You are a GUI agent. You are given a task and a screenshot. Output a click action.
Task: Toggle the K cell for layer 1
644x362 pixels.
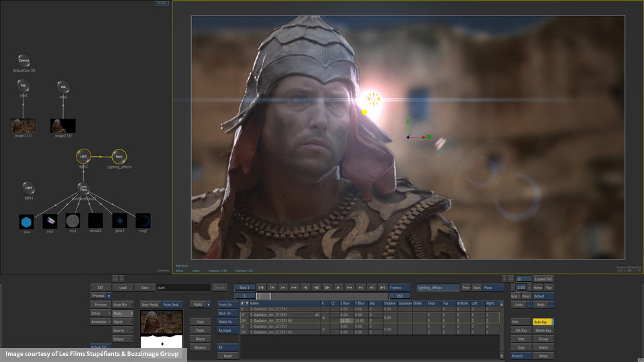[x=324, y=318]
